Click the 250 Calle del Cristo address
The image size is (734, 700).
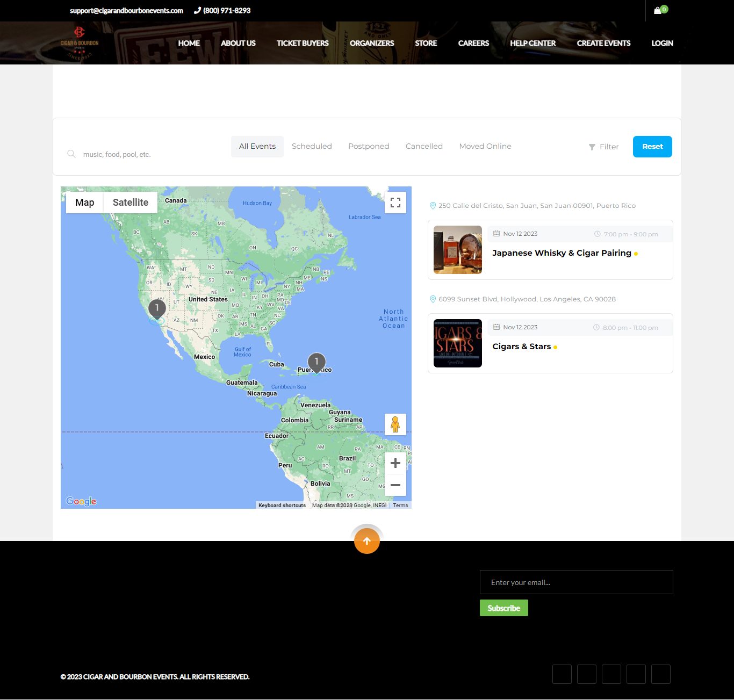[537, 206]
